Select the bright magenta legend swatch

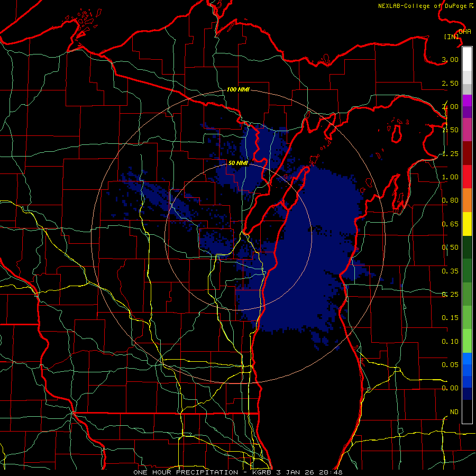click(x=467, y=100)
